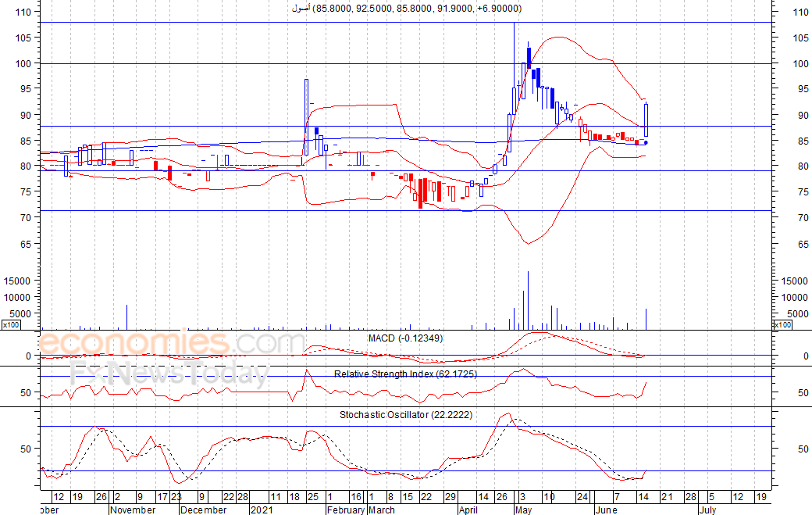Click the chart title with OHLC values
This screenshot has width=812, height=515.
coord(407,9)
